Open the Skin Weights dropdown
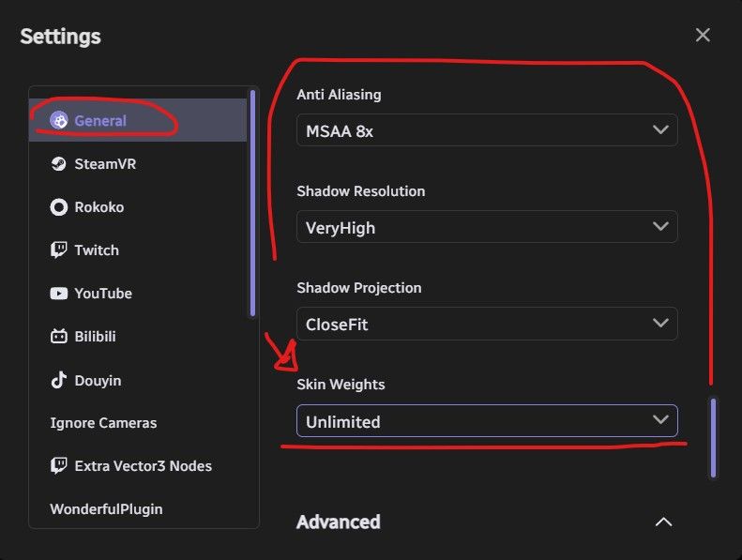The width and height of the screenshot is (742, 560). [487, 421]
